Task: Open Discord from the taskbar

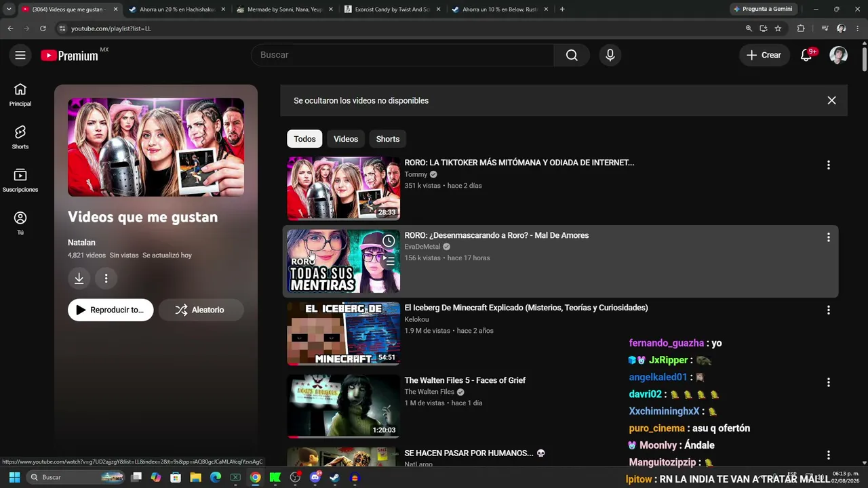Action: pos(315,477)
